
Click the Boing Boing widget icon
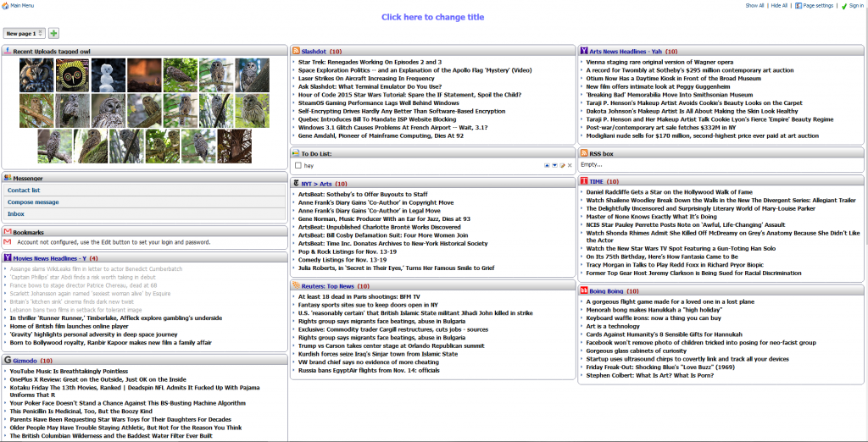pyautogui.click(x=584, y=290)
